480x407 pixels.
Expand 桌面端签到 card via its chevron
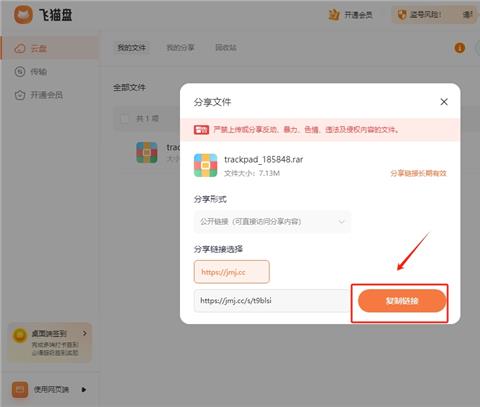(x=85, y=333)
